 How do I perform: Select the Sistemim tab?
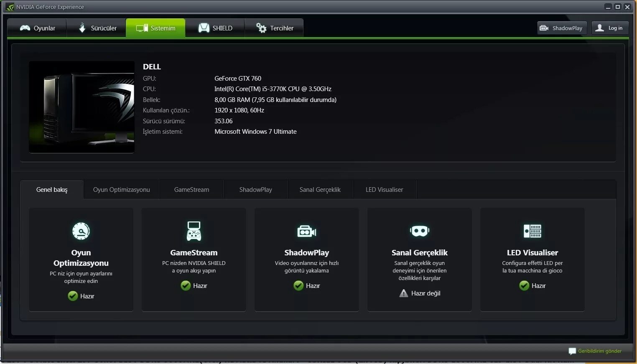pyautogui.click(x=155, y=28)
